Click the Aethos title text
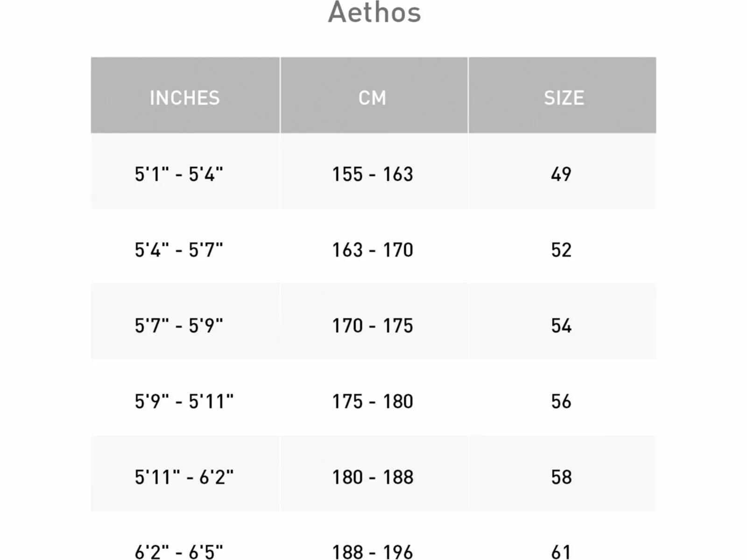This screenshot has width=747, height=560. (x=374, y=13)
